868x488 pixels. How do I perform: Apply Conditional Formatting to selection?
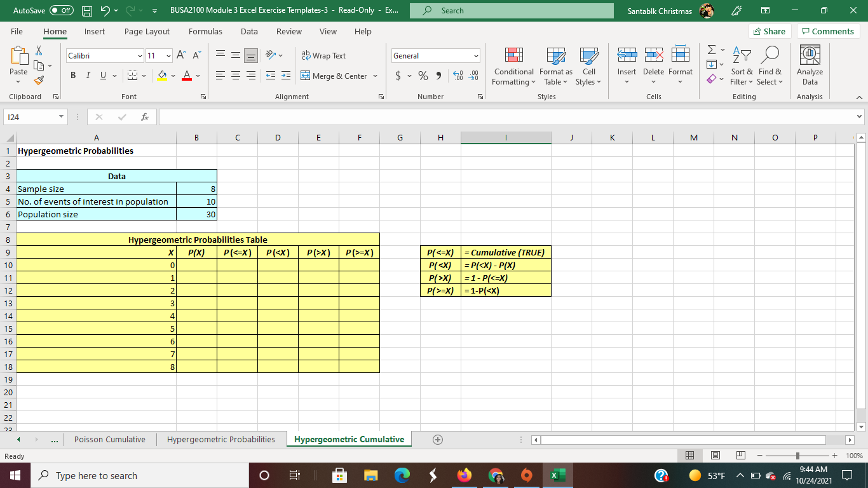click(513, 66)
